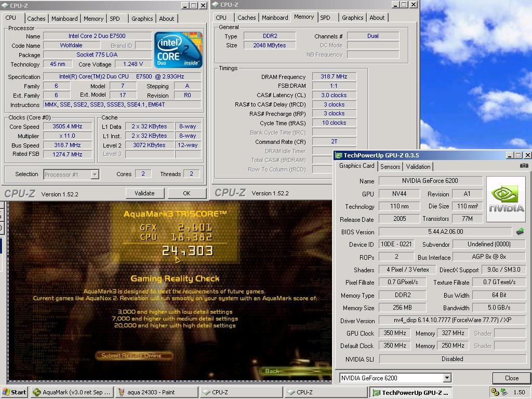
Task: Click the Intel Core 2 Duo logo
Action: click(x=179, y=49)
